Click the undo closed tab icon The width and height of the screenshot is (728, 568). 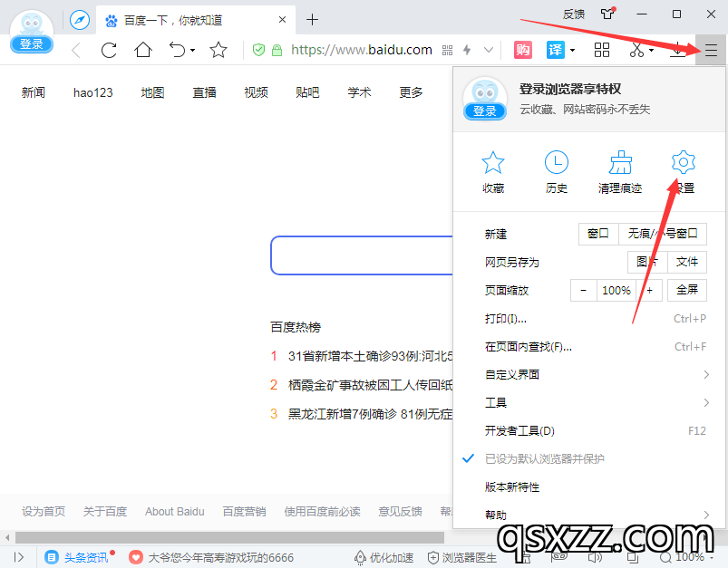coord(177,50)
